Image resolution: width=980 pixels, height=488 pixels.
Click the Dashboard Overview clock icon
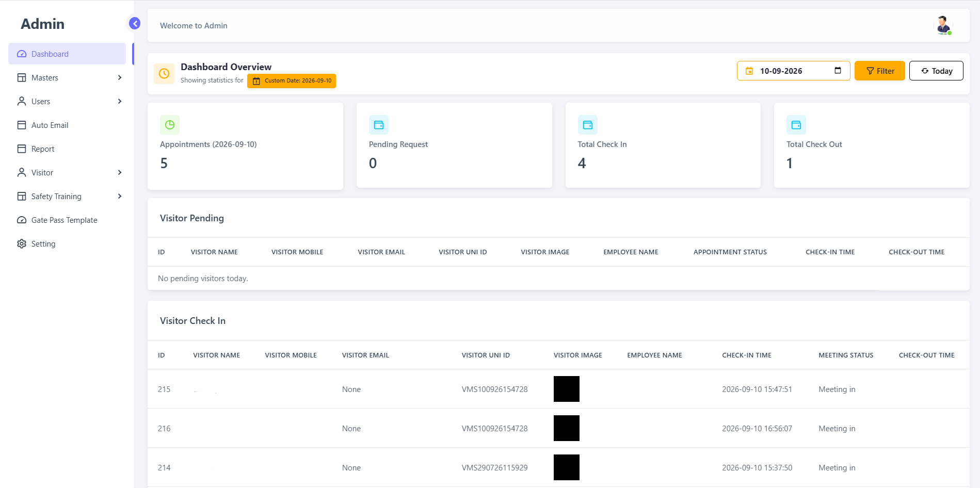click(x=164, y=73)
